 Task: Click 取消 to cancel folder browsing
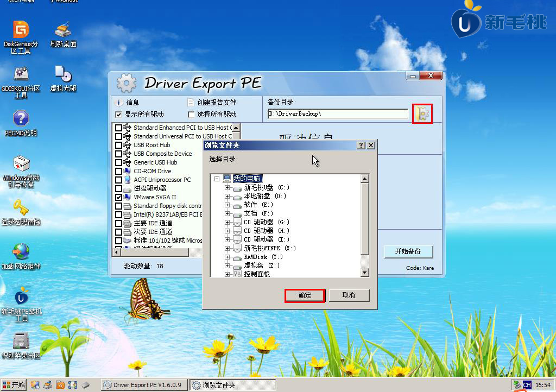349,295
